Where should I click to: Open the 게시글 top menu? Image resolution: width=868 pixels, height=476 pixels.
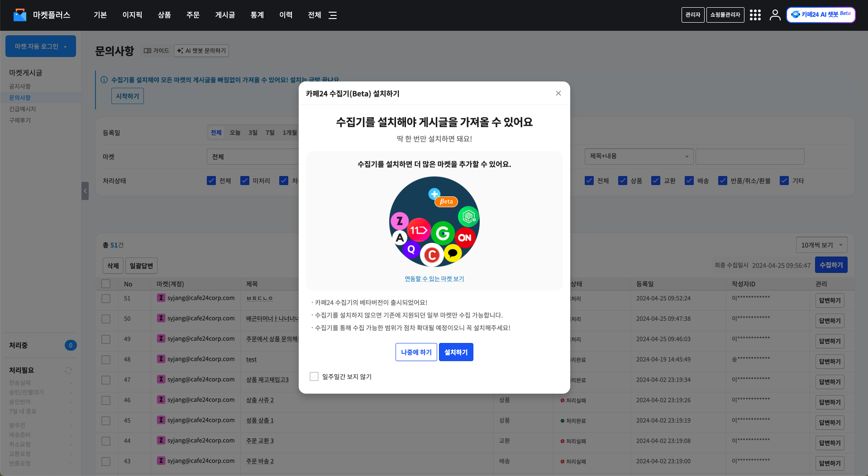[x=225, y=15]
